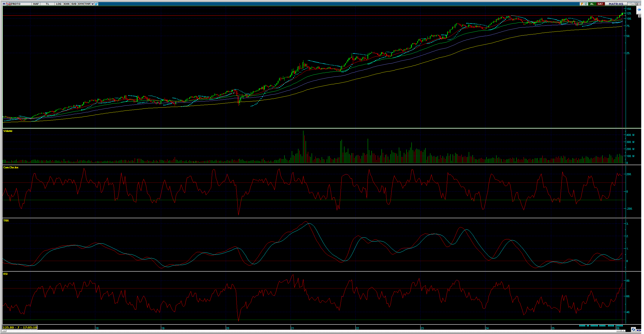Open the HAF period selector
This screenshot has height=334, width=644.
pos(36,4)
